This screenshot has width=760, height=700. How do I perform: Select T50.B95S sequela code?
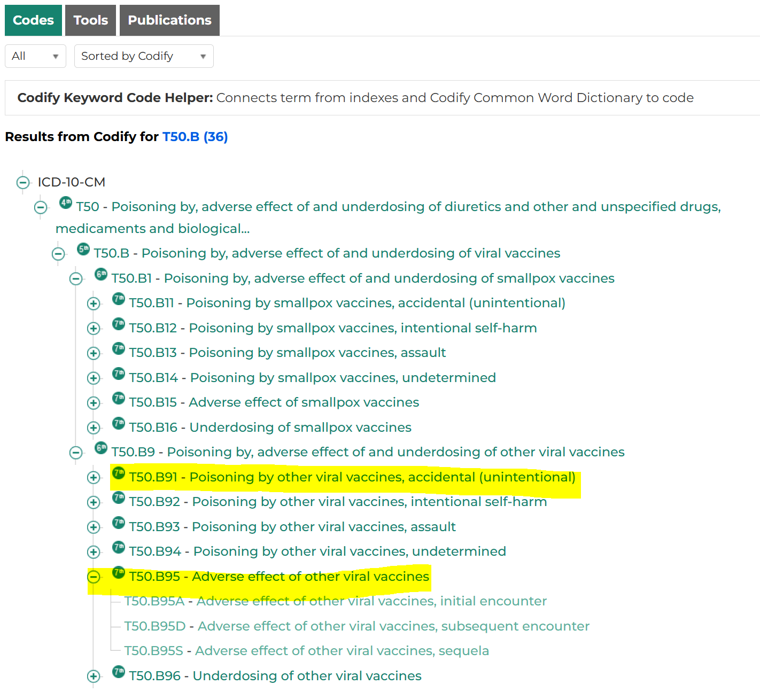[307, 651]
